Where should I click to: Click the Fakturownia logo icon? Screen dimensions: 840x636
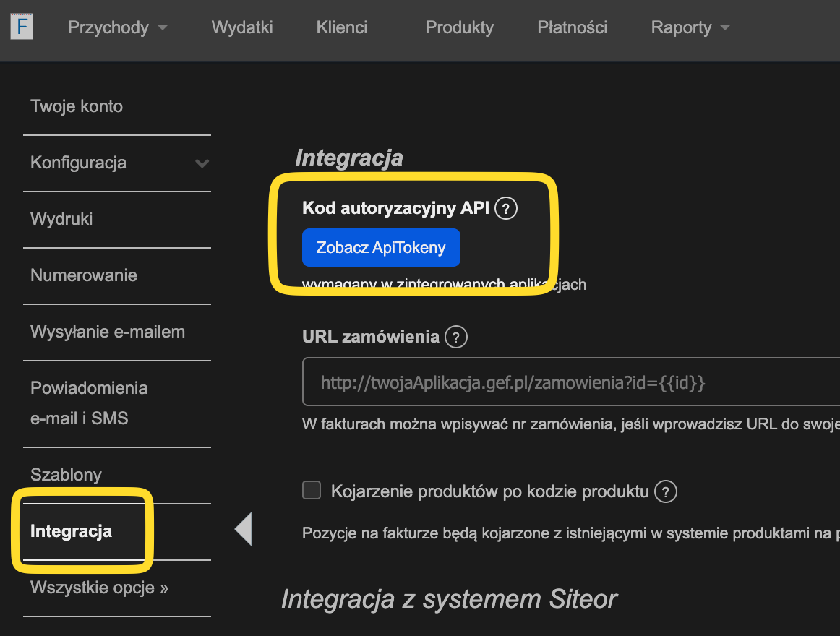(22, 25)
